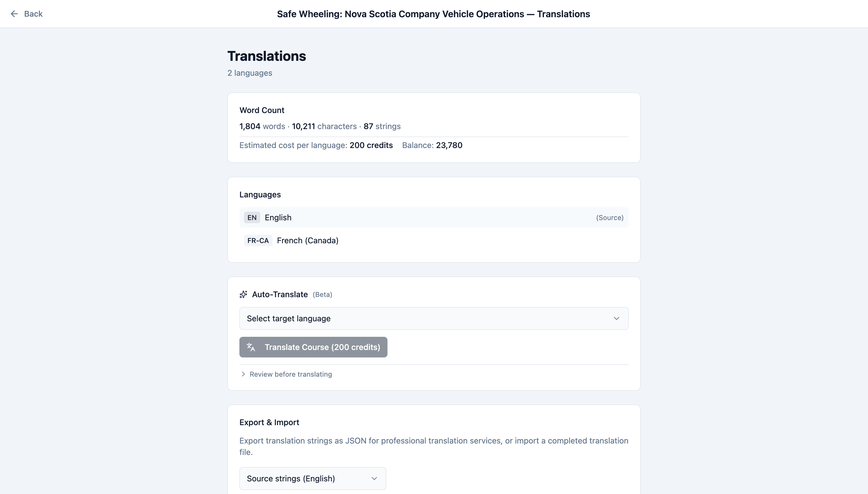Select the EN badge next to English
Viewport: 868px width, 494px height.
(251, 217)
